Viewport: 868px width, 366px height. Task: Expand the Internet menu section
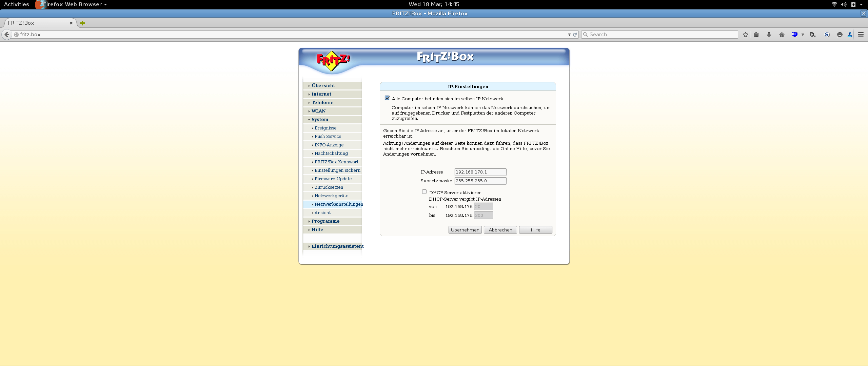(321, 94)
